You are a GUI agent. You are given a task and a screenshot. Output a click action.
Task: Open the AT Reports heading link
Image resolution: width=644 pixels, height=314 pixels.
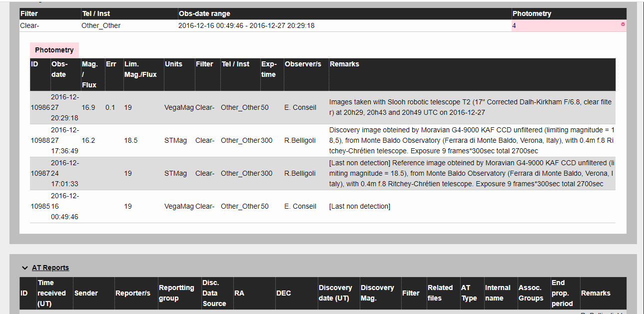[x=50, y=268]
